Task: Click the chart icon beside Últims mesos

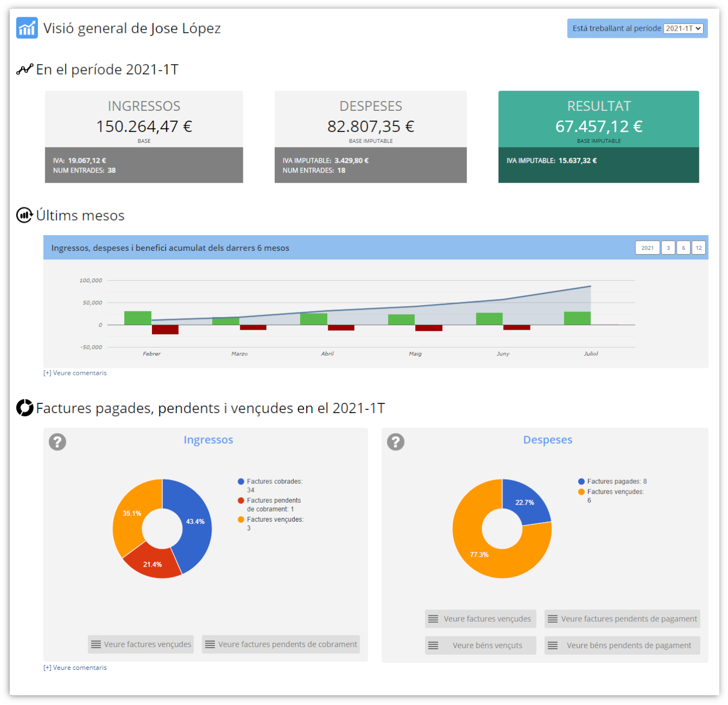Action: tap(25, 215)
